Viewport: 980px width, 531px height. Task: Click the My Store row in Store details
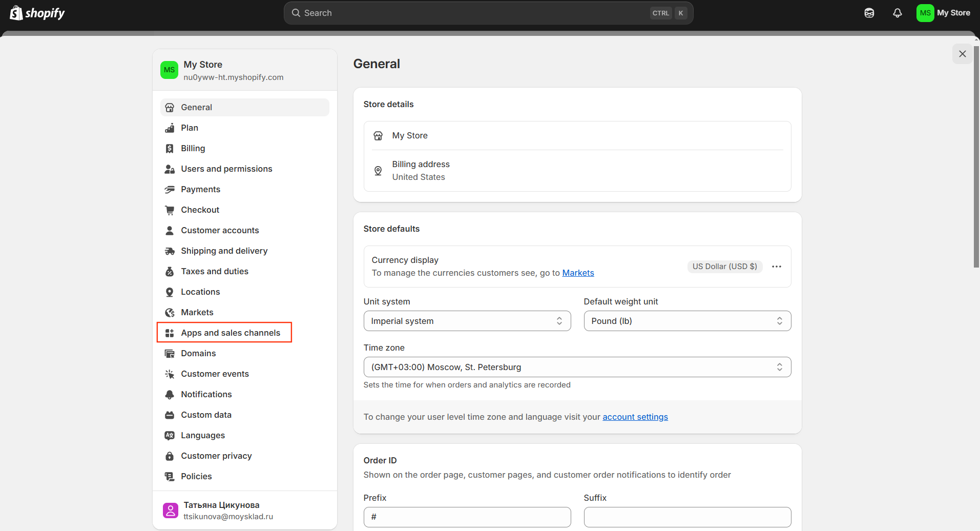[577, 136]
